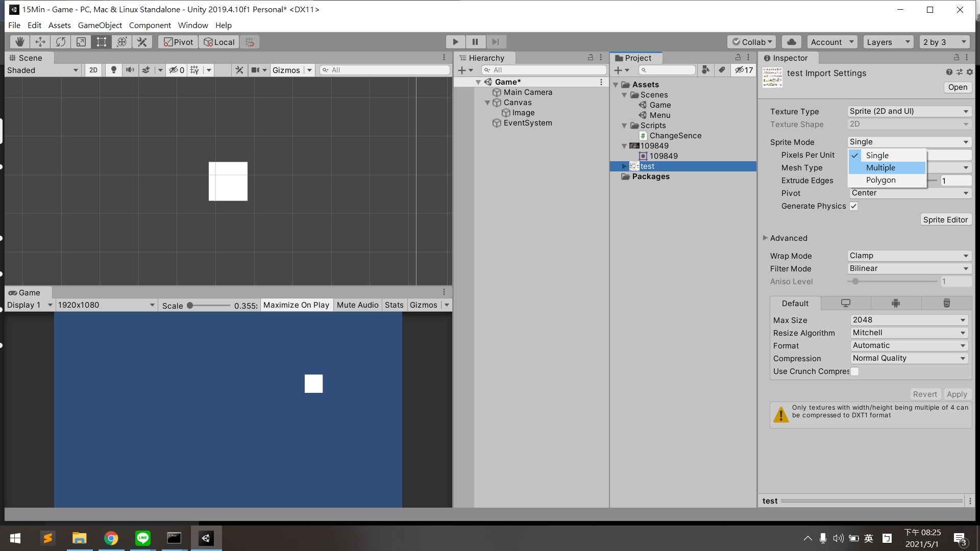The height and width of the screenshot is (551, 980).
Task: Select the Rotate tool
Action: tap(60, 42)
